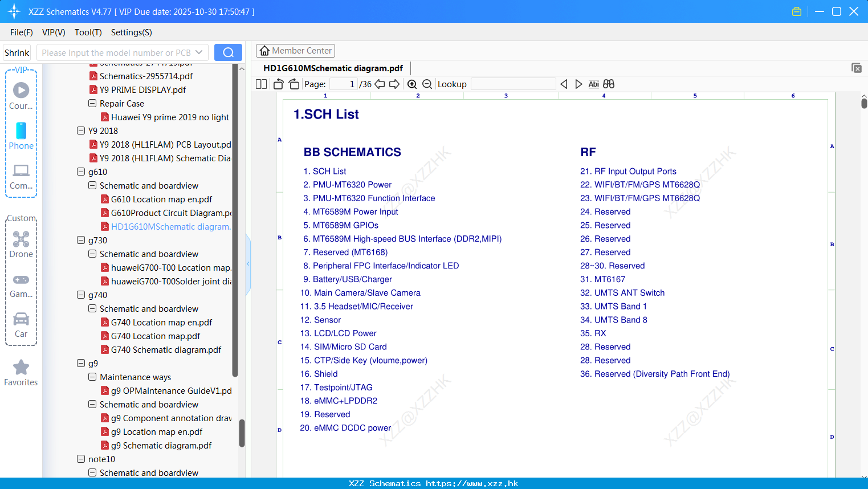Rotate page counterclockwise
This screenshot has height=489, width=868.
click(x=278, y=84)
